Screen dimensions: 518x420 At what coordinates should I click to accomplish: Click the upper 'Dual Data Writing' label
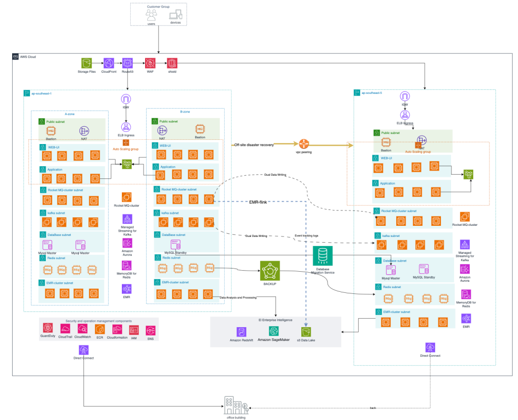[x=275, y=175]
